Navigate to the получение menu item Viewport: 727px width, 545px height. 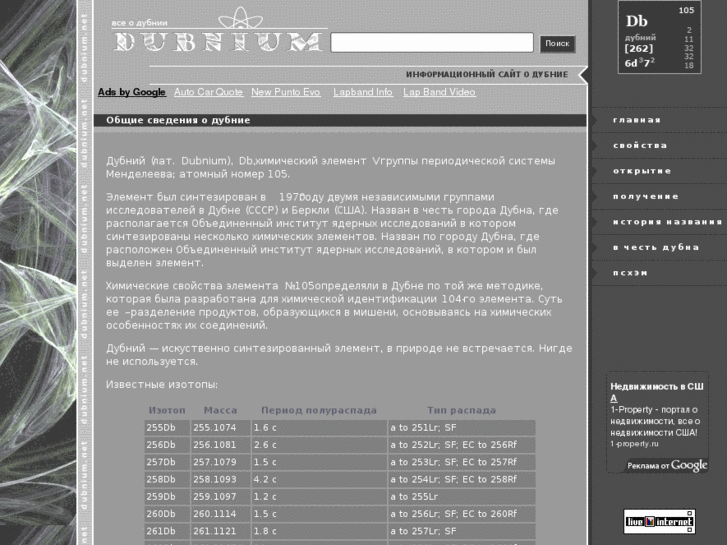[x=645, y=196]
